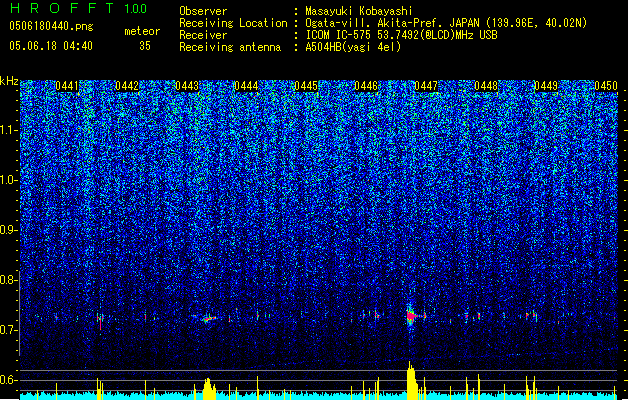Click the wide yellow power peak near 0443
The image size is (629, 400).
pyautogui.click(x=209, y=388)
